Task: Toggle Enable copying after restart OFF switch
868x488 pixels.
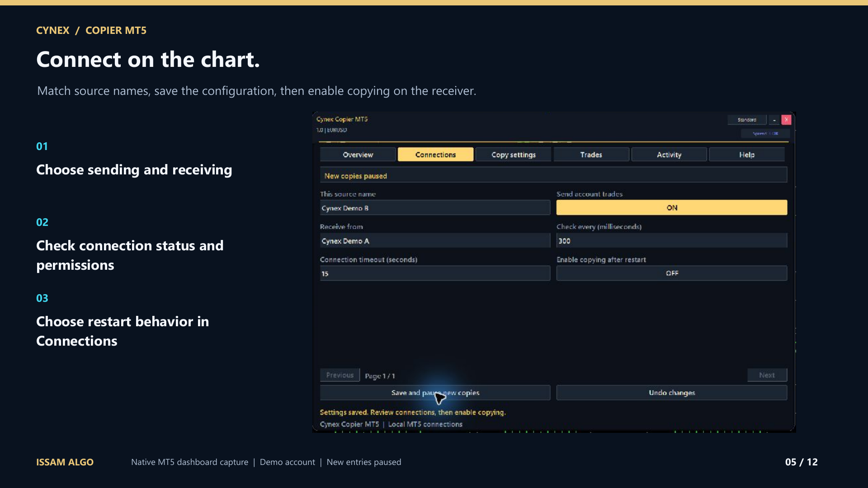Action: point(671,273)
